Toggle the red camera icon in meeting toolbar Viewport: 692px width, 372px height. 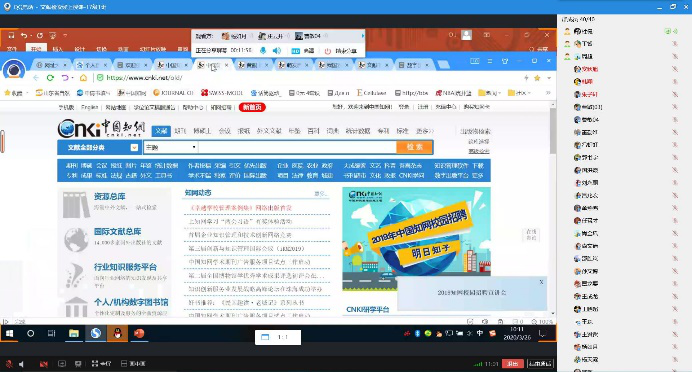(43, 364)
